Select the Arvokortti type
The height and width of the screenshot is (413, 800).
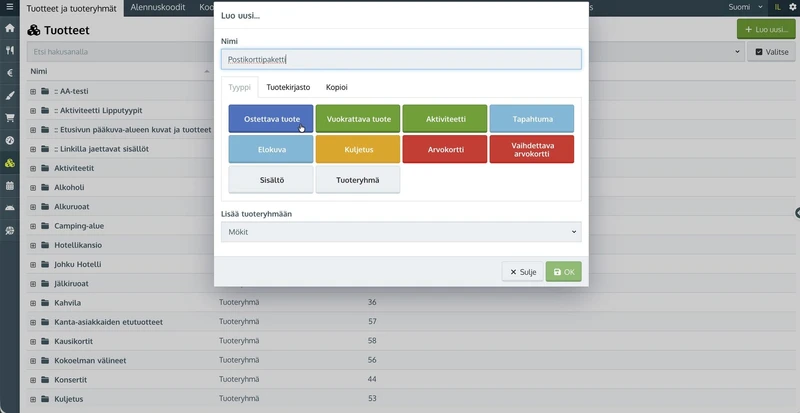(x=445, y=150)
